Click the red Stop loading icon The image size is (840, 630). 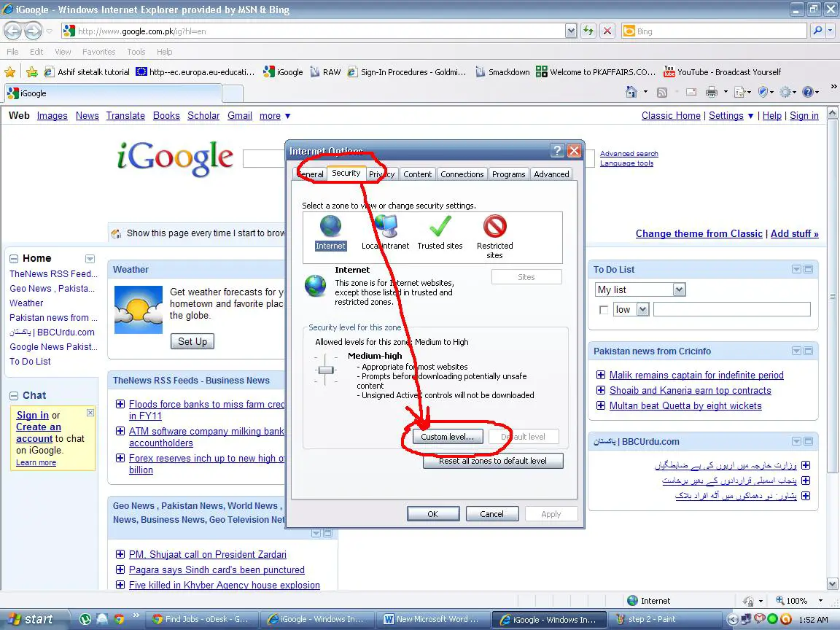607,31
